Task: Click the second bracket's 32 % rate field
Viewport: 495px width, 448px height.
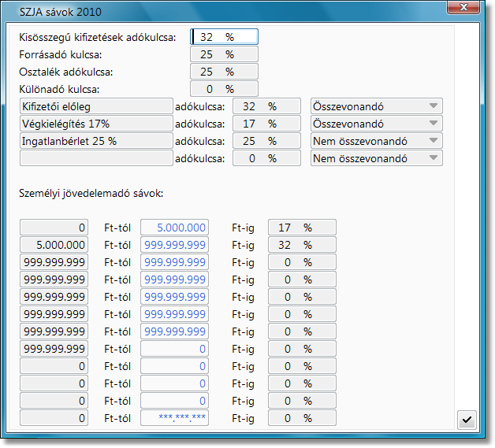Action: 302,245
